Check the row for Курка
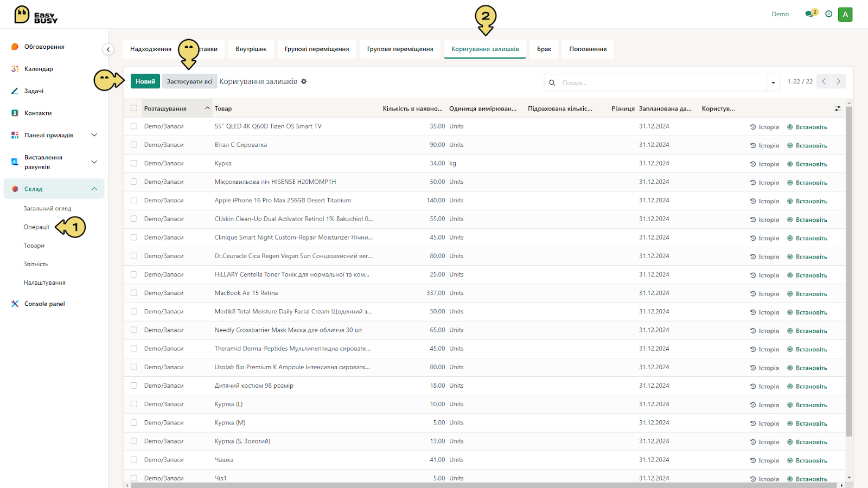The height and width of the screenshot is (488, 868). (x=134, y=163)
